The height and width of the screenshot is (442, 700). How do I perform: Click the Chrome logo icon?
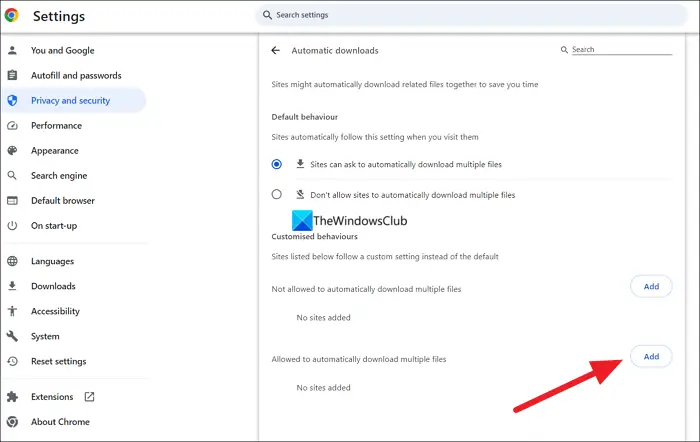point(12,15)
